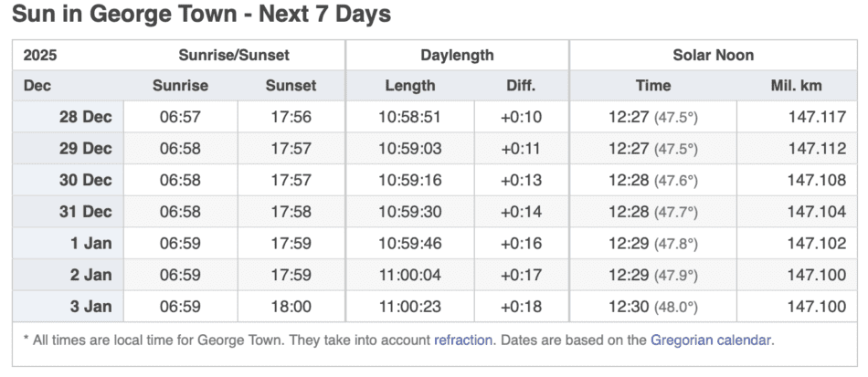The image size is (868, 377).
Task: Click the 18:00 sunset time cell
Action: coord(291,306)
